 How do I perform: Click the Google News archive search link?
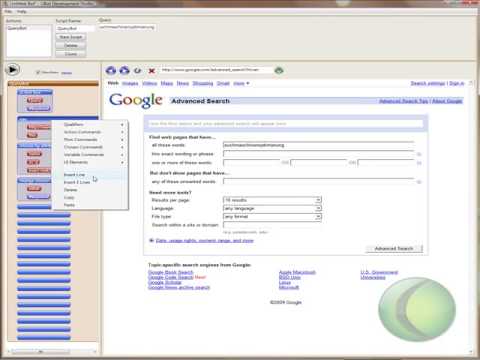pos(179,287)
